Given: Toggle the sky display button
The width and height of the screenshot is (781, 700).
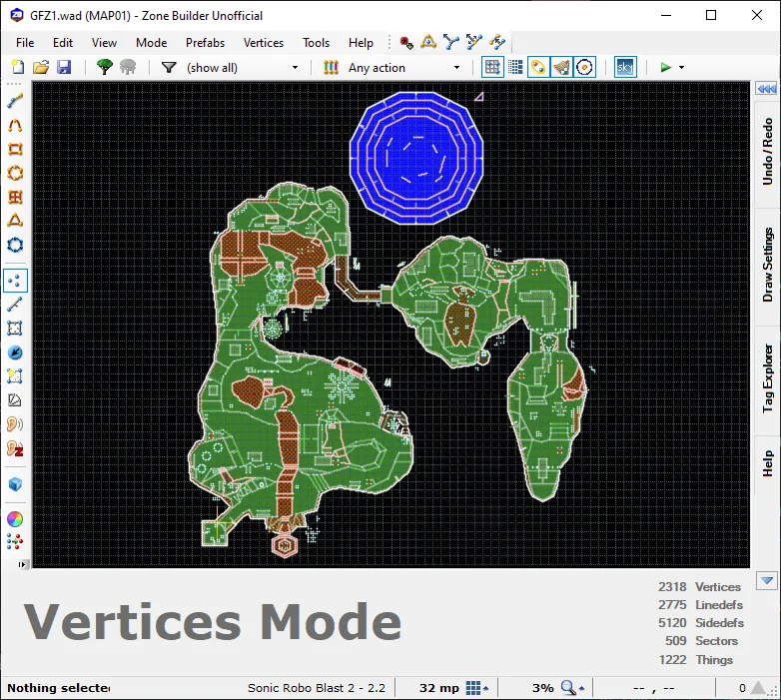Looking at the screenshot, I should pyautogui.click(x=625, y=67).
